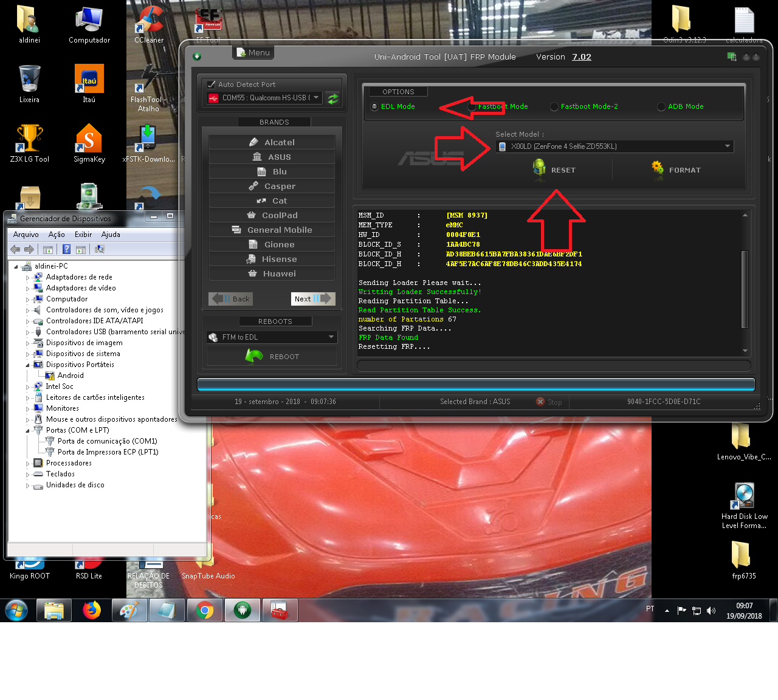Select the ADB Mode radio button

coord(661,107)
